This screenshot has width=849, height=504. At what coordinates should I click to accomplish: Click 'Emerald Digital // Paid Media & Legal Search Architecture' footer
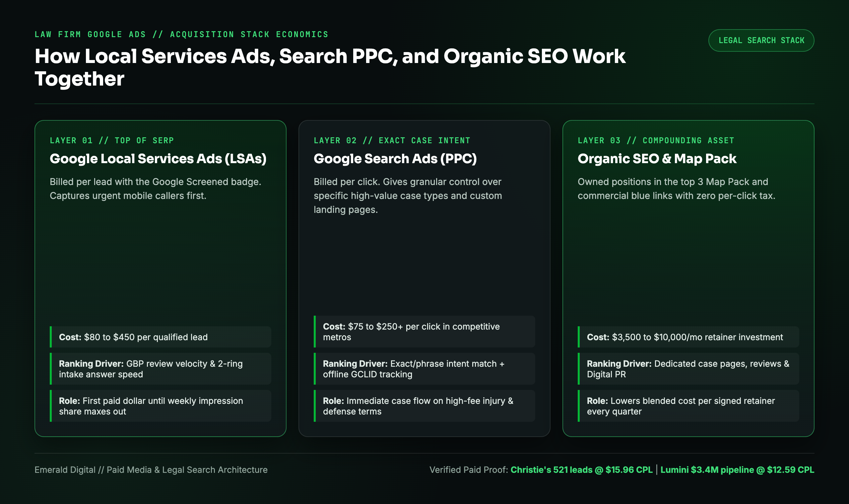click(151, 470)
